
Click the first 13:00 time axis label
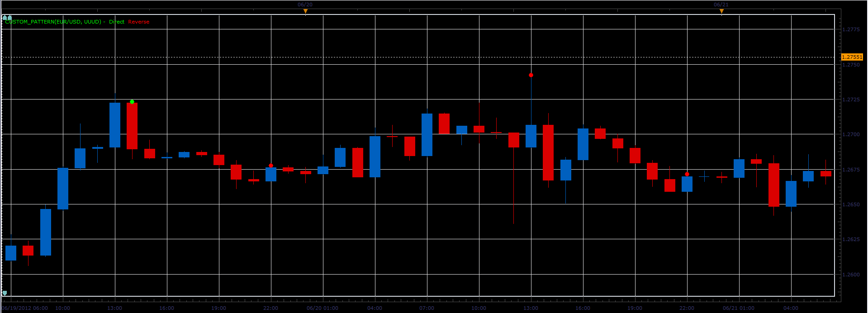coord(115,308)
